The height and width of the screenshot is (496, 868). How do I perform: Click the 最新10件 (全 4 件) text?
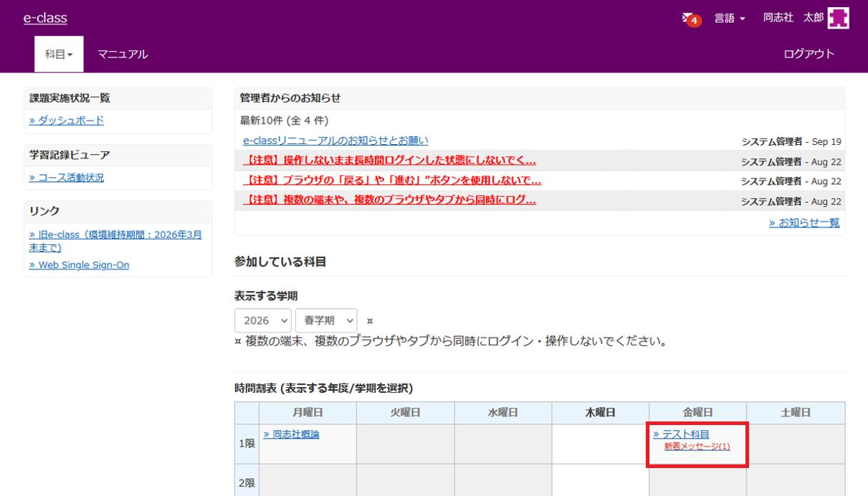285,120
